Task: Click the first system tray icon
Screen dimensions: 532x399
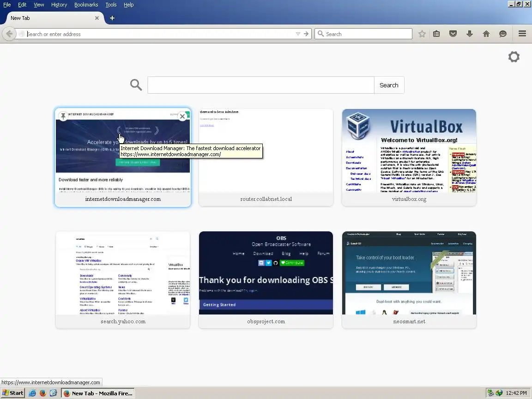Action: coord(490,393)
